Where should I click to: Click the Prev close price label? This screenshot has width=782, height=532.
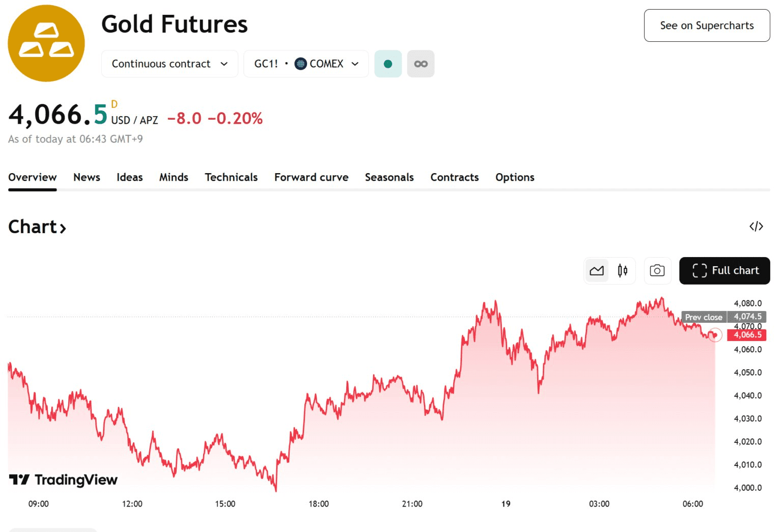point(704,317)
